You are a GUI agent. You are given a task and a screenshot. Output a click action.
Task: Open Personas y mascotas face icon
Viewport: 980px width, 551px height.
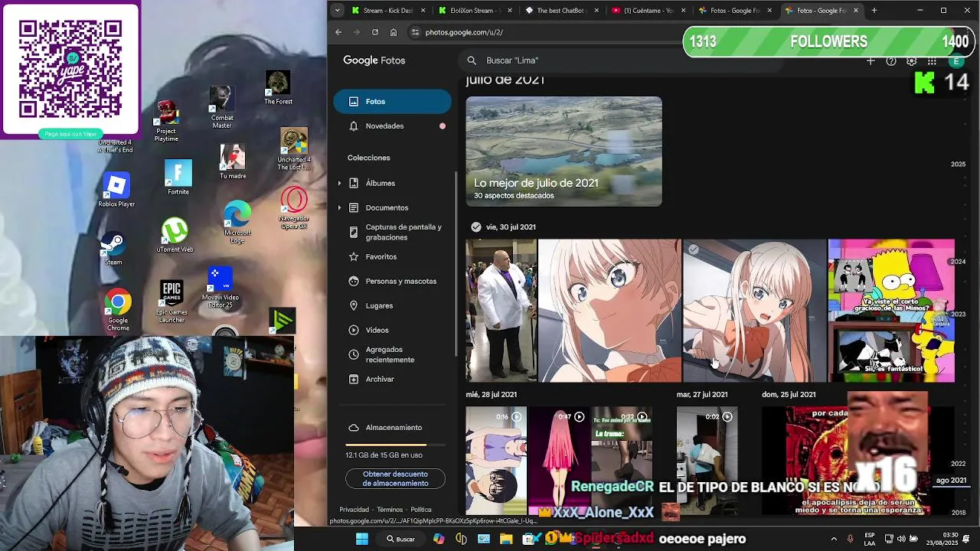click(x=354, y=281)
